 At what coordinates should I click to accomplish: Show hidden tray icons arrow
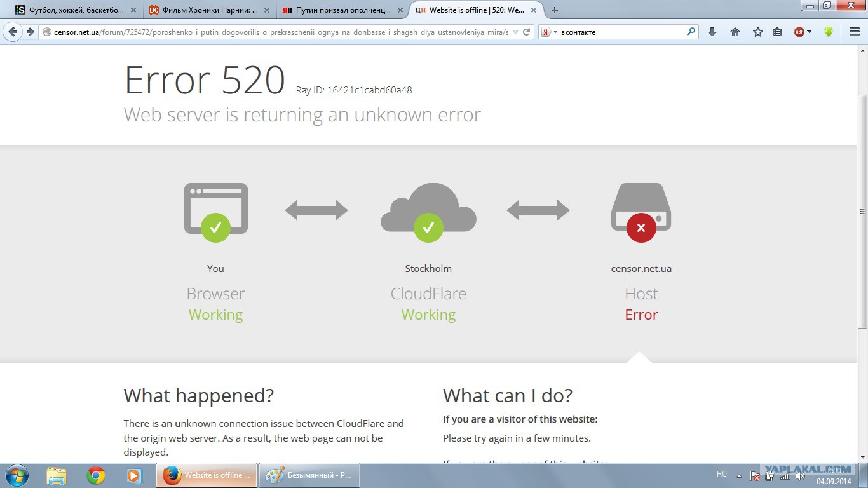coord(739,475)
